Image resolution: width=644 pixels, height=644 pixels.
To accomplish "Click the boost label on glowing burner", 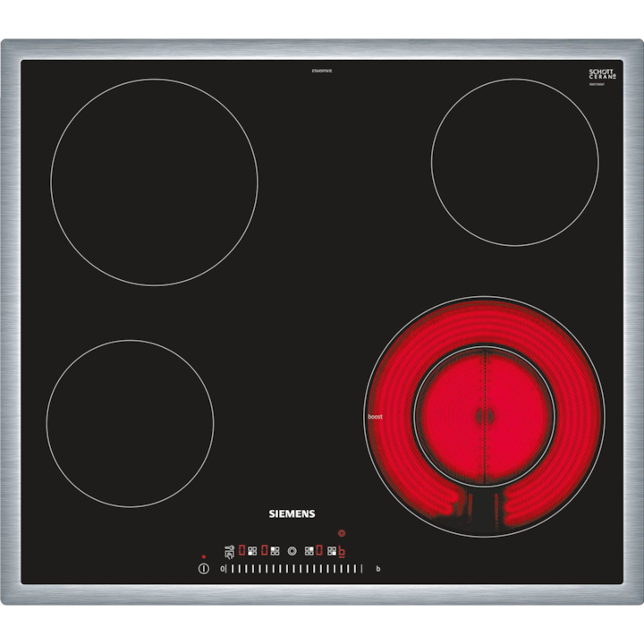I will (375, 417).
